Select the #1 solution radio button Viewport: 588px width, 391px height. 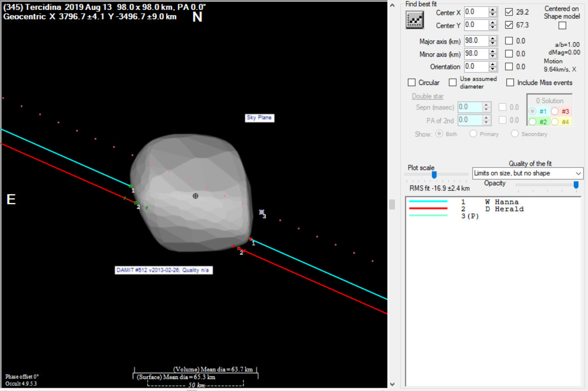click(x=533, y=111)
